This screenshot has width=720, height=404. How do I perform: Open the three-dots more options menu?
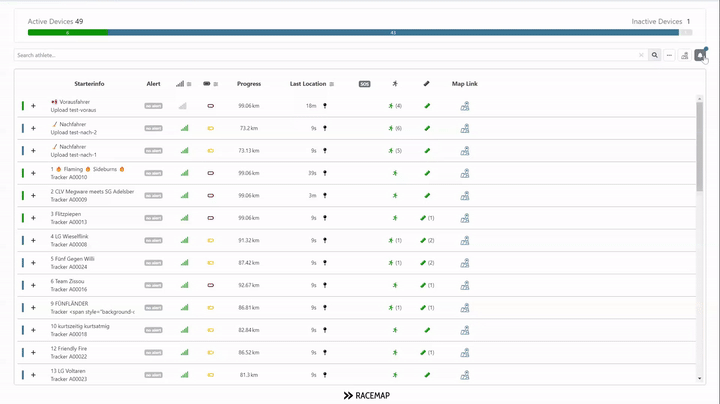[x=670, y=55]
